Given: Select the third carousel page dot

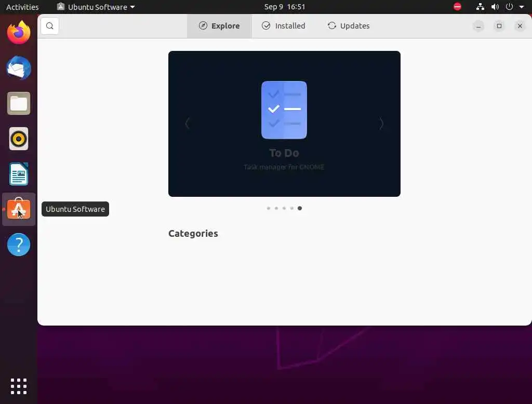Looking at the screenshot, I should tap(284, 208).
